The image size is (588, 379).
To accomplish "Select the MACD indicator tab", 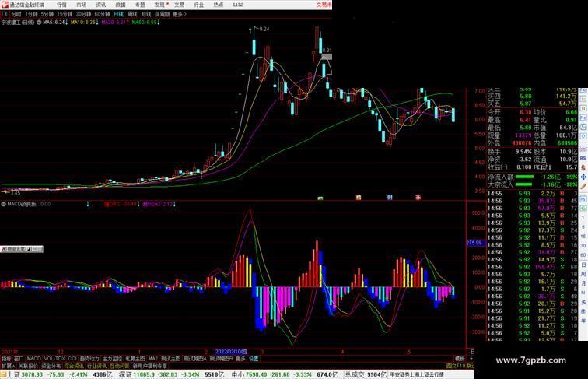I will pos(33,359).
